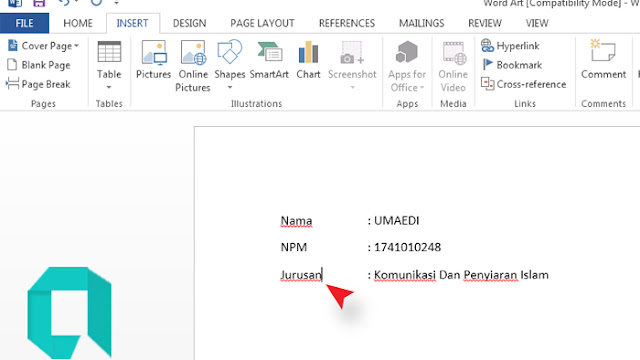
Task: Expand the Screenshot dropdown arrow
Action: click(x=352, y=87)
